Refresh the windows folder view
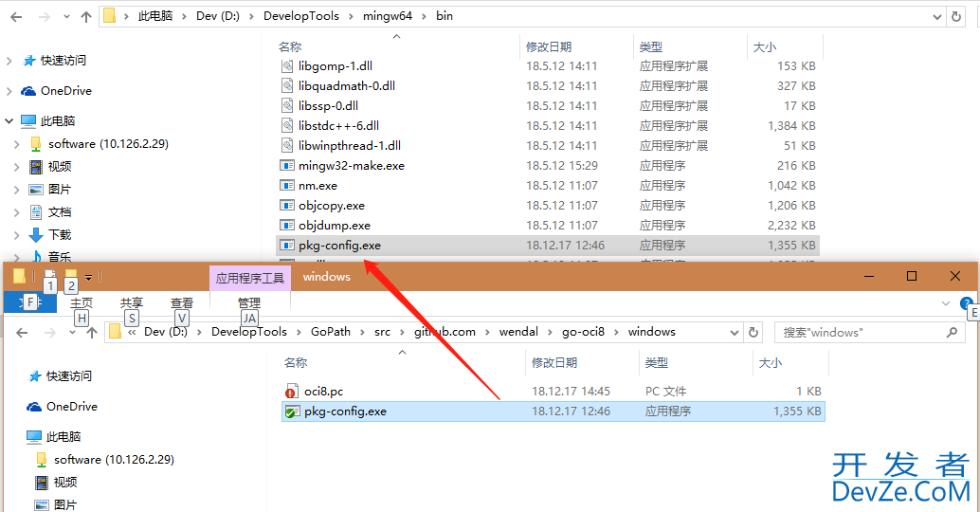Screen dimensions: 980x512 (753, 333)
